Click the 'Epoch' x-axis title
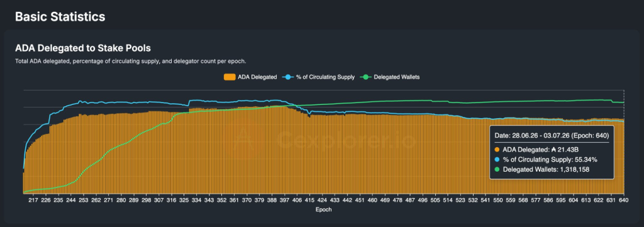The width and height of the screenshot is (644, 227). tap(325, 210)
